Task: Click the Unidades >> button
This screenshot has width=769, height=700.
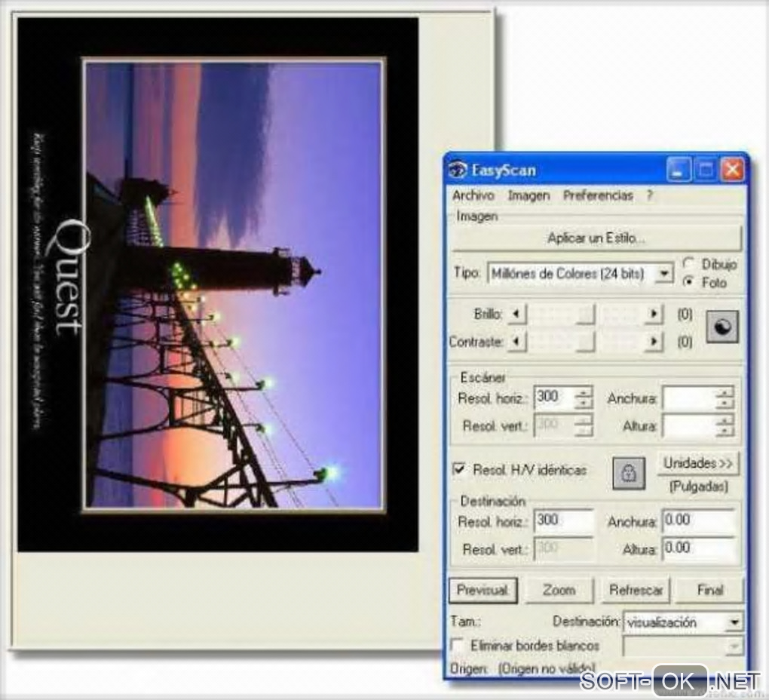Action: coord(697,464)
